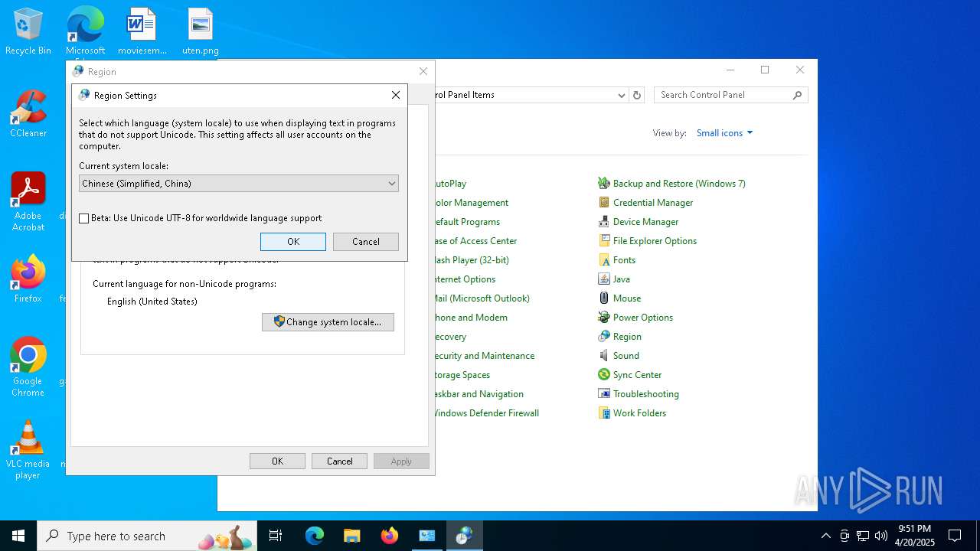Open the Troubleshooting icon

pos(604,394)
